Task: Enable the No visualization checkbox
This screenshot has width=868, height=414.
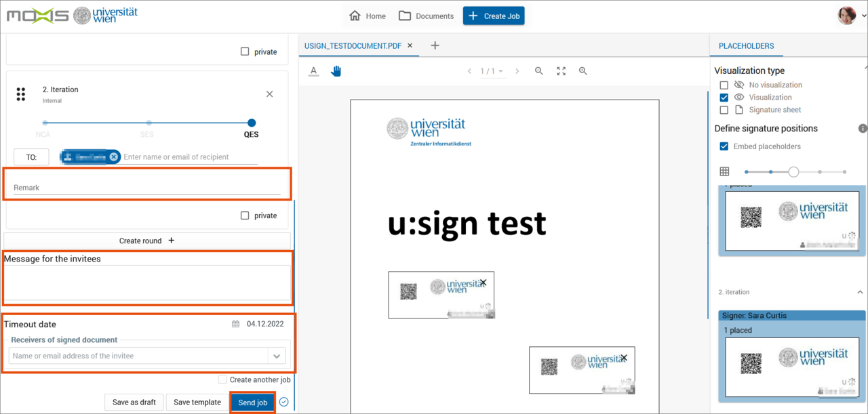Action: (x=724, y=85)
